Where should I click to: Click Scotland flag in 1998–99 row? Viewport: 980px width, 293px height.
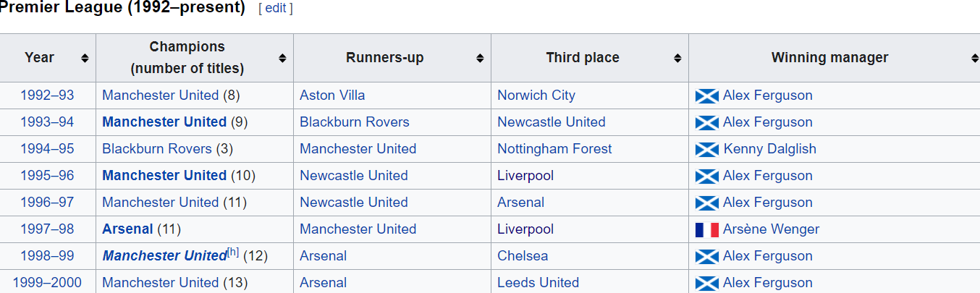coord(706,256)
